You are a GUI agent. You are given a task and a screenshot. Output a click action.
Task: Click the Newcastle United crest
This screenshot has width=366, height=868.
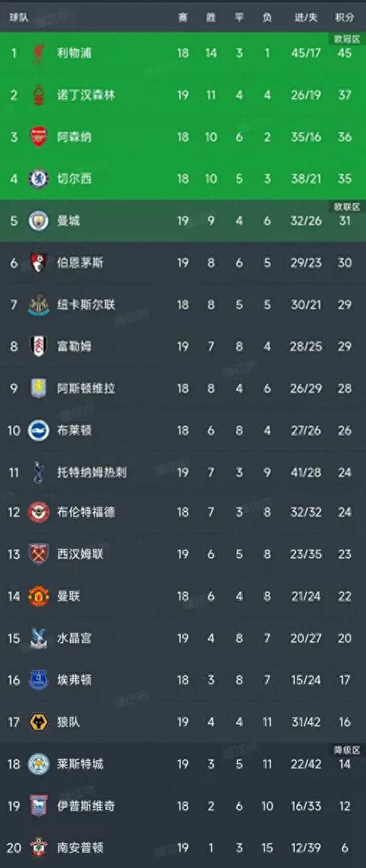click(38, 305)
